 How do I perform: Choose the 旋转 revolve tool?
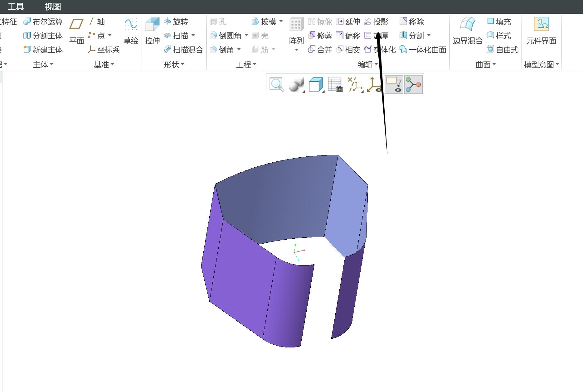[176, 22]
